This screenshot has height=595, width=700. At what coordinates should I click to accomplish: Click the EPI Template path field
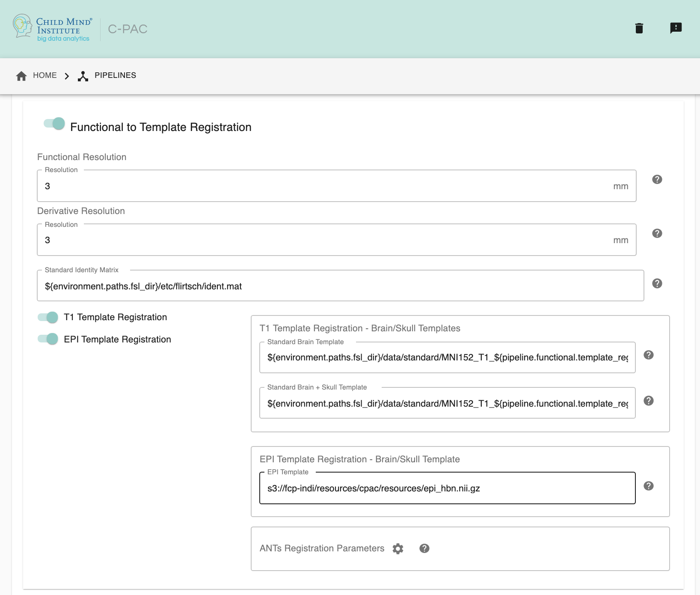click(x=447, y=488)
